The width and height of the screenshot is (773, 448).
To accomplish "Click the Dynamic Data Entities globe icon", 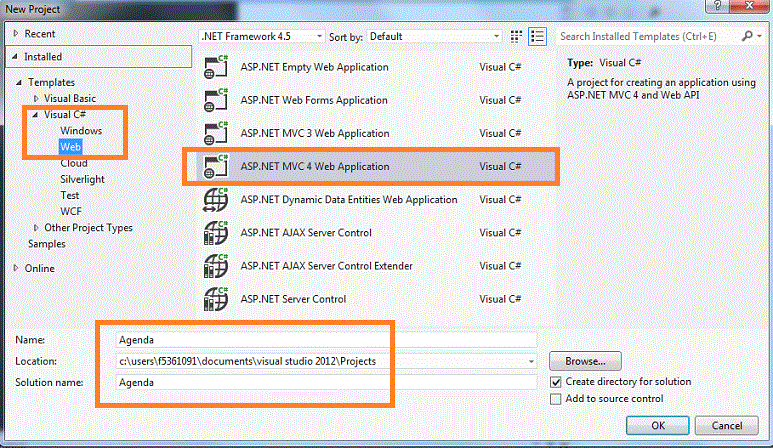I will (216, 200).
